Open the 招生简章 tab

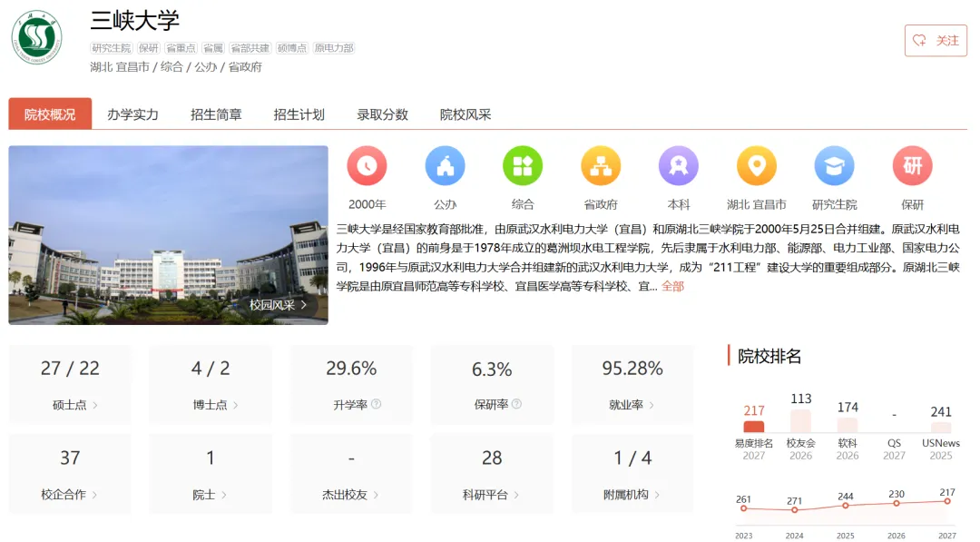(x=216, y=114)
